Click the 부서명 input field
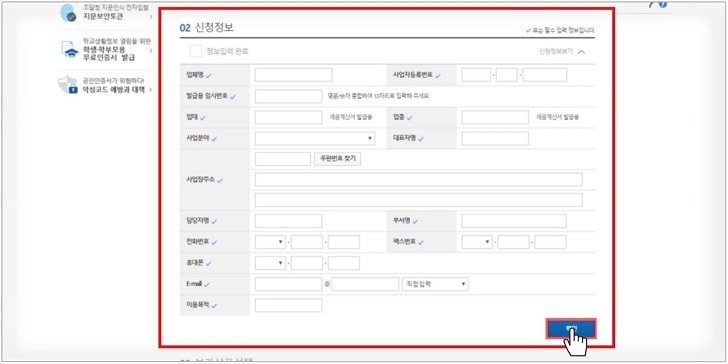 514,221
